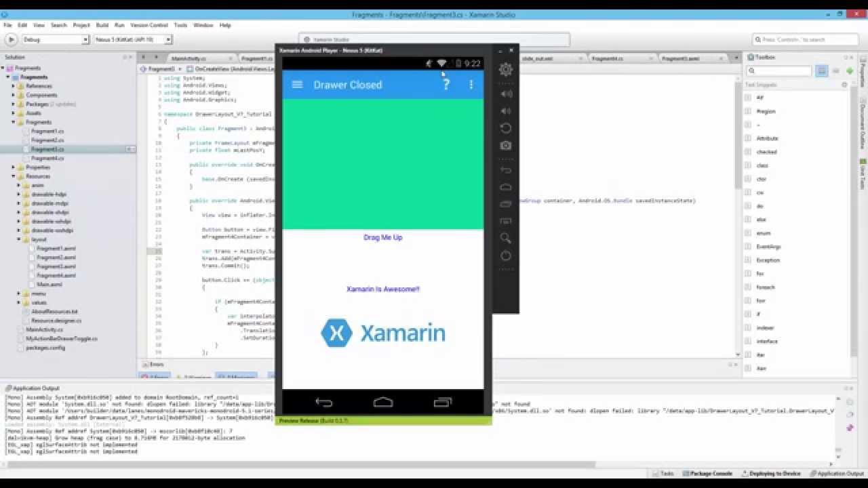This screenshot has height=488, width=868.
Task: Open the emulator hamburger drawer menu
Action: 296,85
